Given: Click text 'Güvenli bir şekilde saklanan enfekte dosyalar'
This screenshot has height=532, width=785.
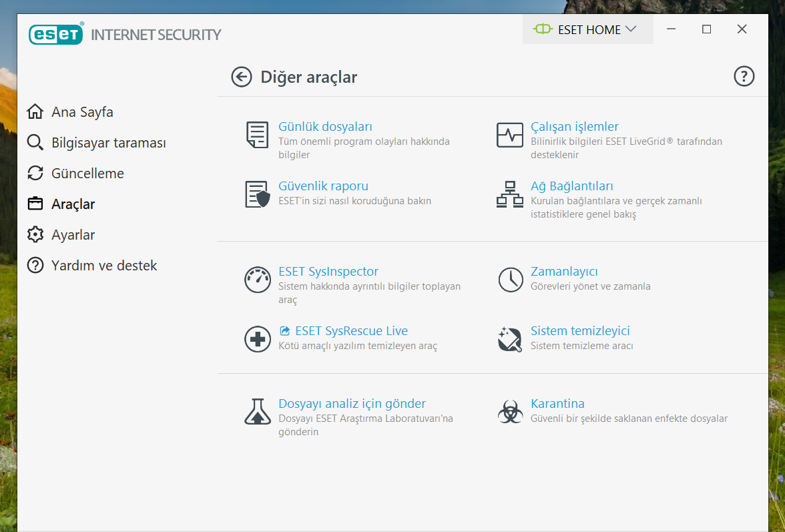Looking at the screenshot, I should [x=629, y=419].
